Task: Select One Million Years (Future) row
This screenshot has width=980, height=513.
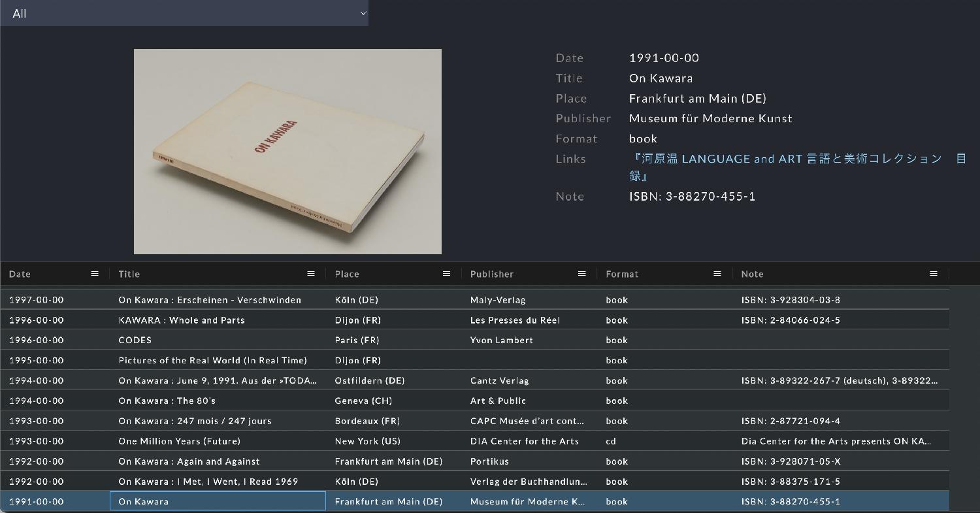Action: click(x=180, y=441)
